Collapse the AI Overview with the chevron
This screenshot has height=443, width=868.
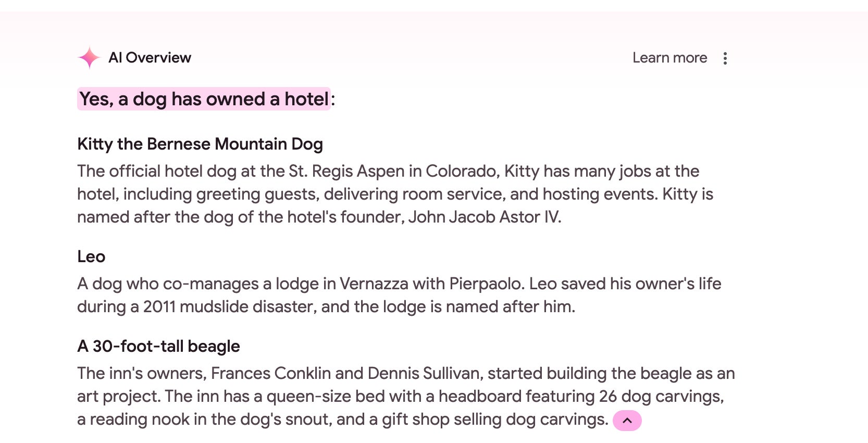pos(627,421)
